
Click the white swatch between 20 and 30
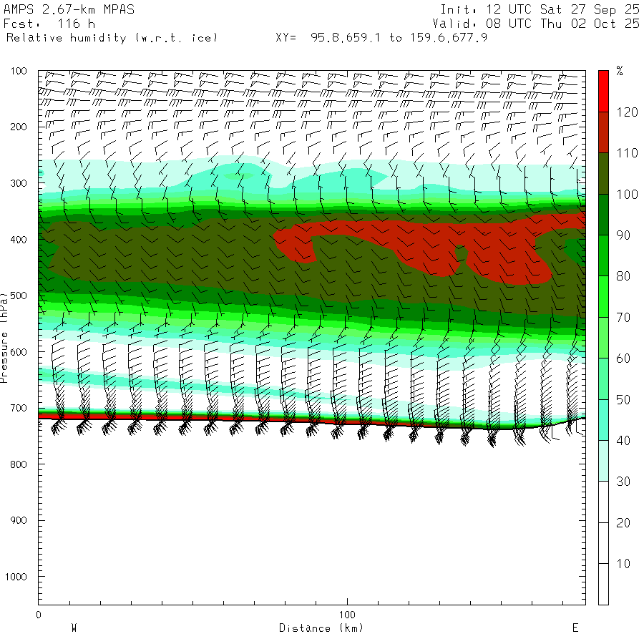(x=603, y=502)
